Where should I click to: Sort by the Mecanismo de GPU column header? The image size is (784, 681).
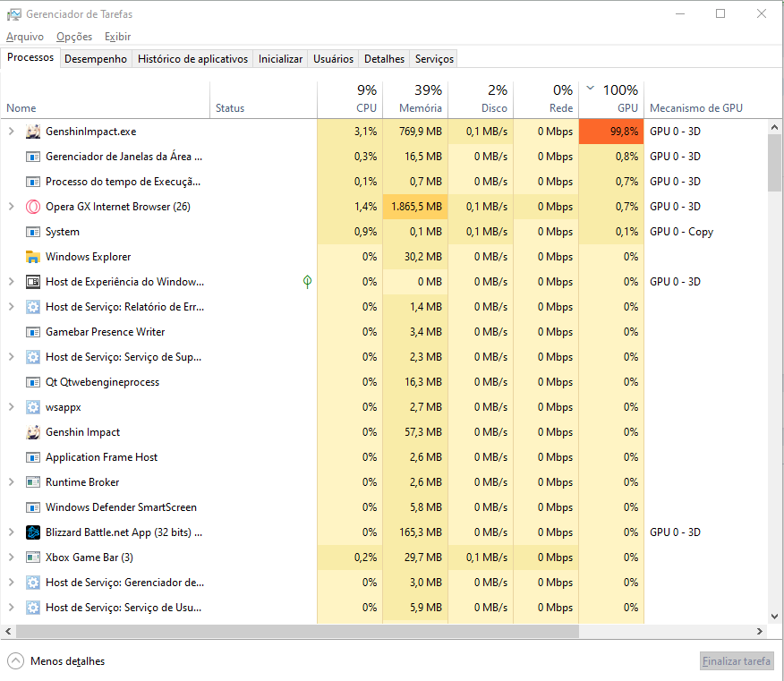[705, 99]
